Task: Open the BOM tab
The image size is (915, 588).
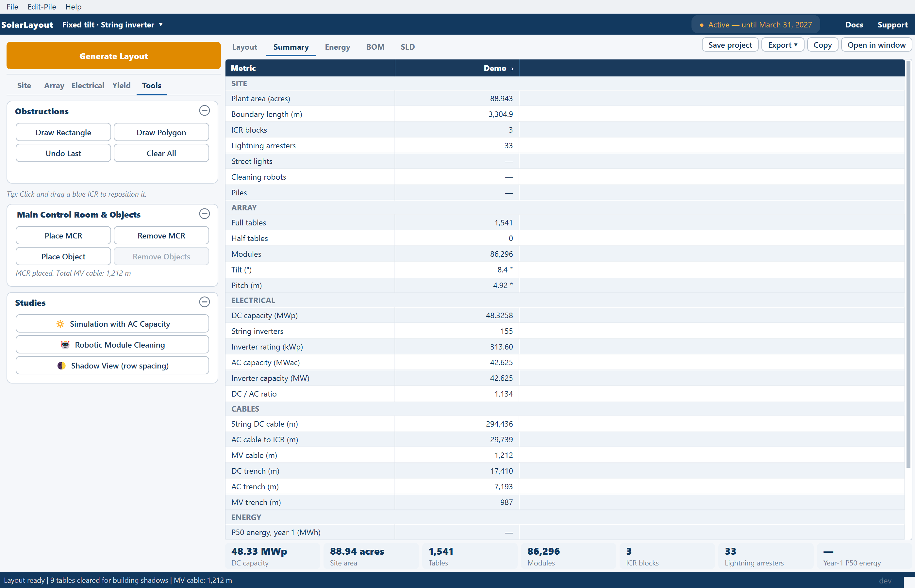Action: [x=375, y=47]
